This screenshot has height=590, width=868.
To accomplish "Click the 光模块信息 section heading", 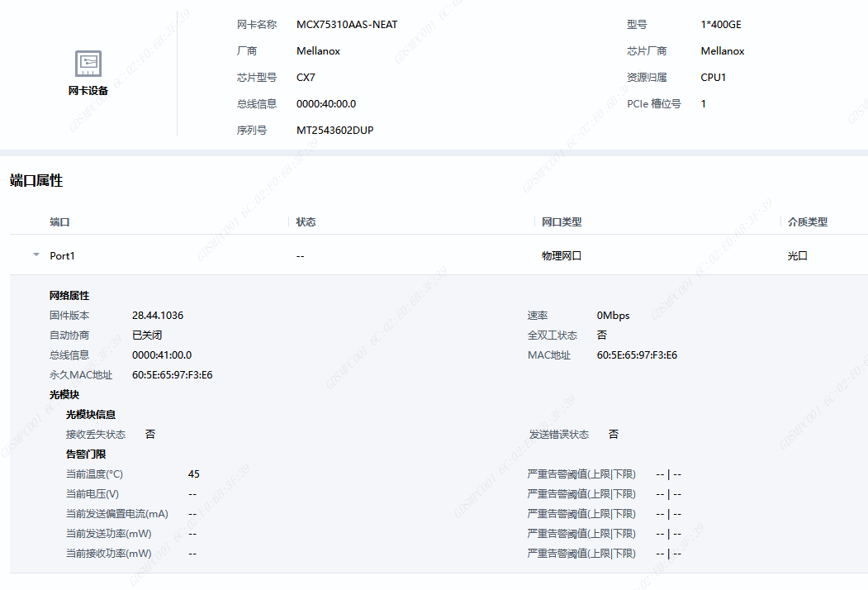I will 91,415.
